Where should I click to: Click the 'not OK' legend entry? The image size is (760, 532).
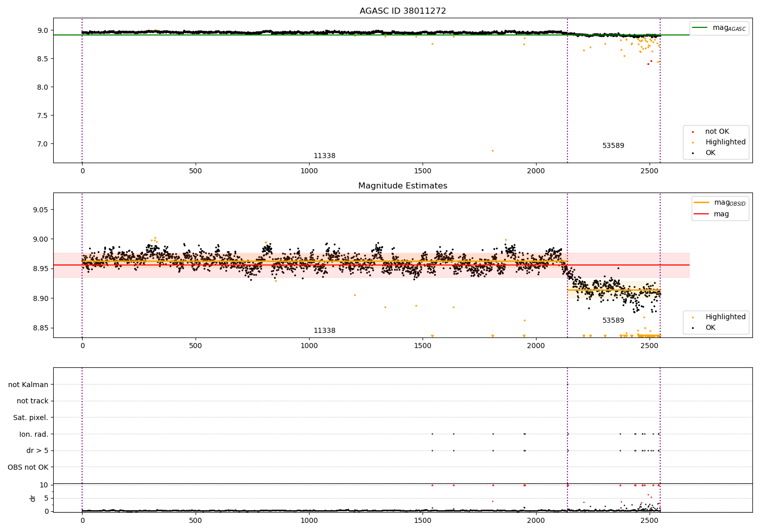coord(717,132)
